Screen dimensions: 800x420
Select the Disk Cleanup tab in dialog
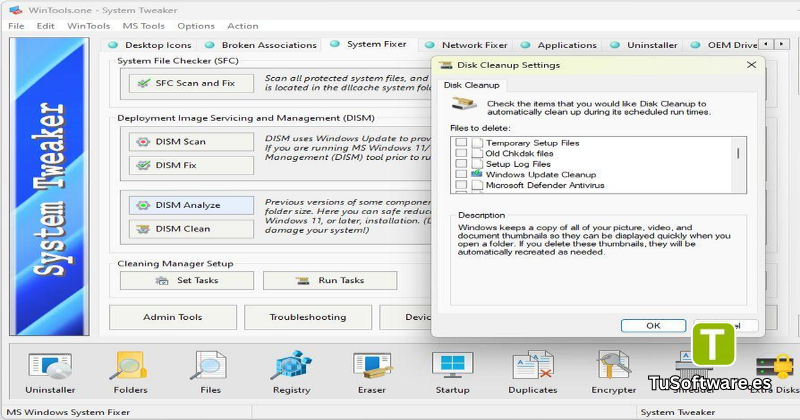click(x=471, y=85)
